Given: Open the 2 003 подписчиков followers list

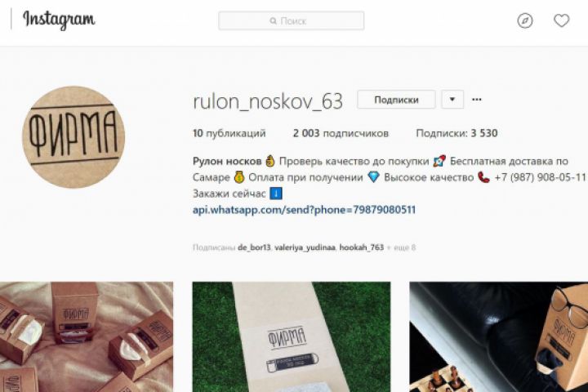Looking at the screenshot, I should (341, 133).
